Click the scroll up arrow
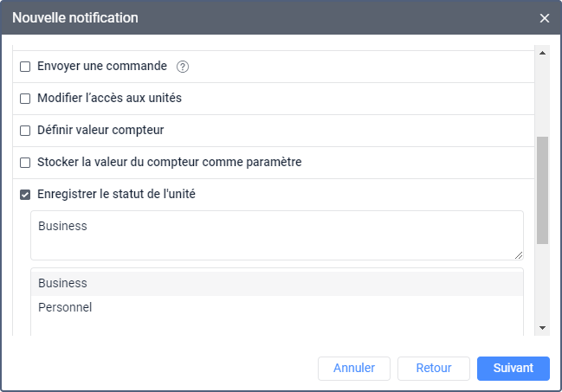The width and height of the screenshot is (562, 392). (x=543, y=53)
